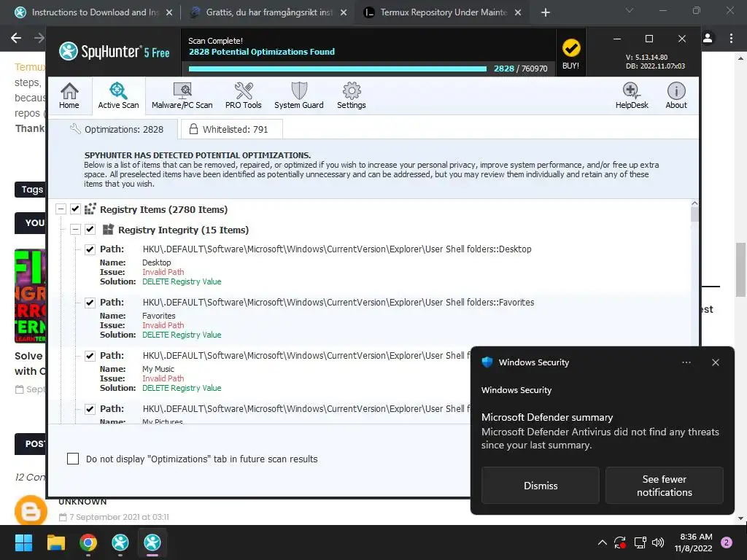Click browser back arrow

(16, 38)
